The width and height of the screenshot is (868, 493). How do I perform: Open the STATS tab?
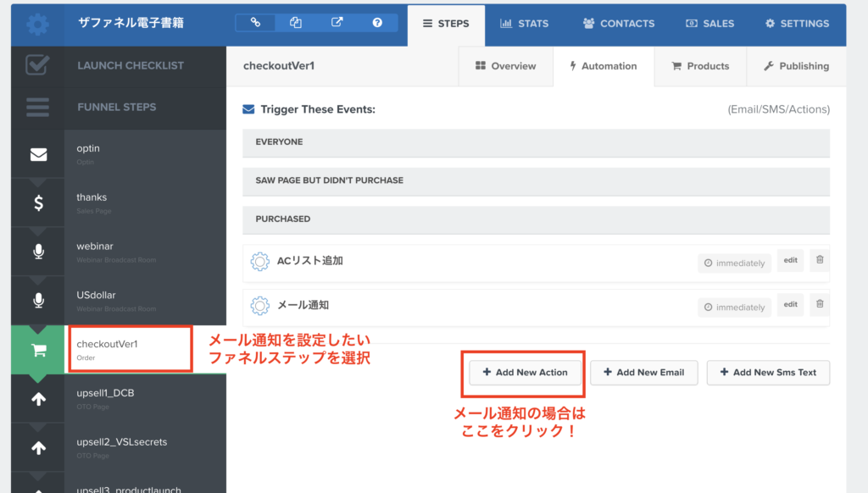click(524, 24)
